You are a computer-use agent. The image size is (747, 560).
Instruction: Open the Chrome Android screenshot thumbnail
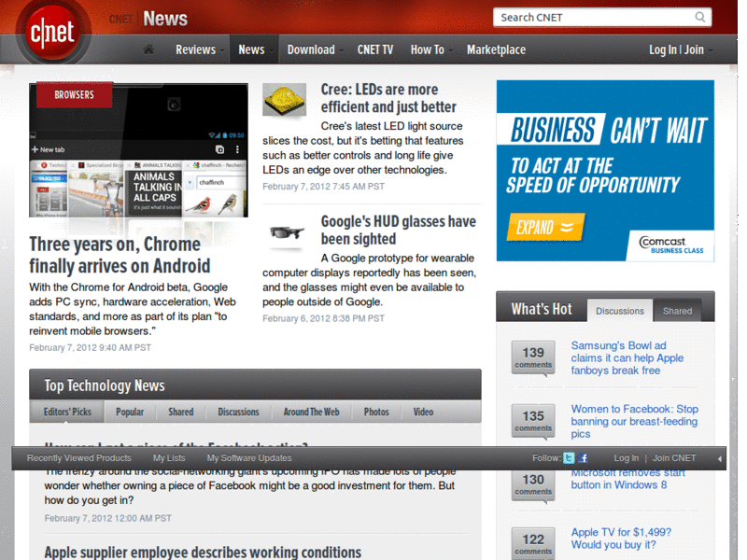pyautogui.click(x=138, y=150)
